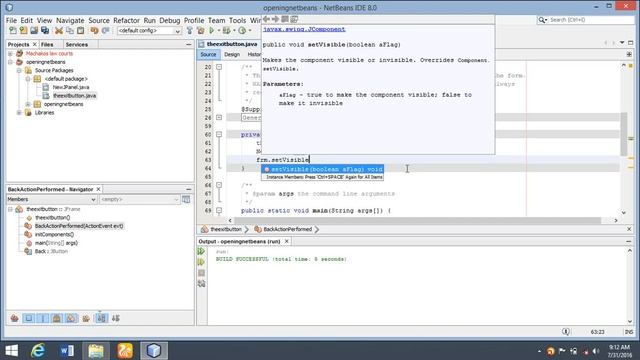Collapse code fold at line 60

point(219,134)
